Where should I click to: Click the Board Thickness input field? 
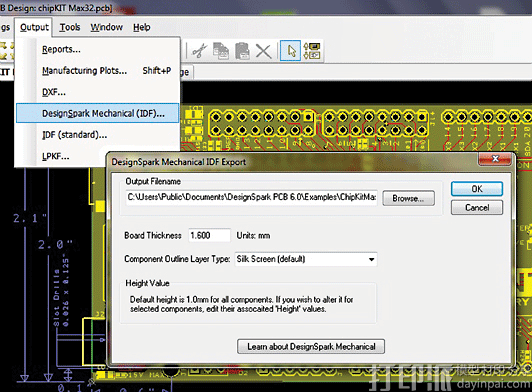point(209,236)
